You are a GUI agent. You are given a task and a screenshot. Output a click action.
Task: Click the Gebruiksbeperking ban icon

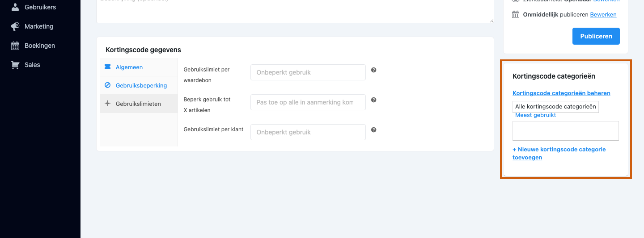click(107, 85)
